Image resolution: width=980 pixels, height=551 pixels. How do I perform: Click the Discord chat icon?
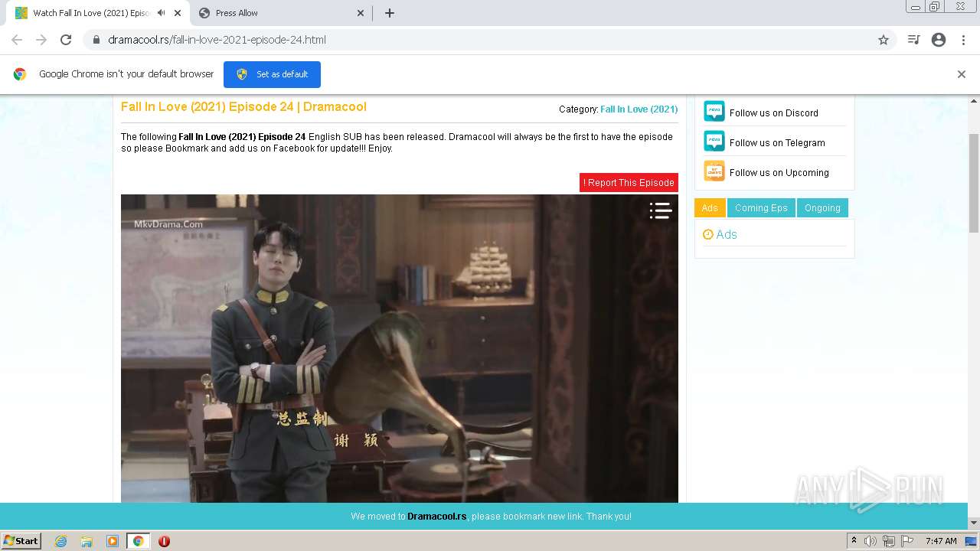click(714, 111)
